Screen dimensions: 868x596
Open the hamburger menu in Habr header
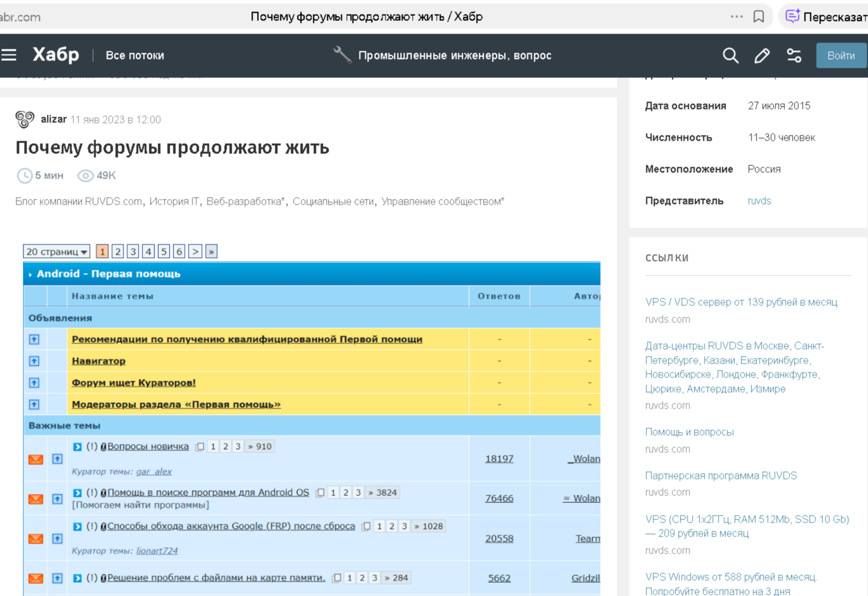coord(9,55)
